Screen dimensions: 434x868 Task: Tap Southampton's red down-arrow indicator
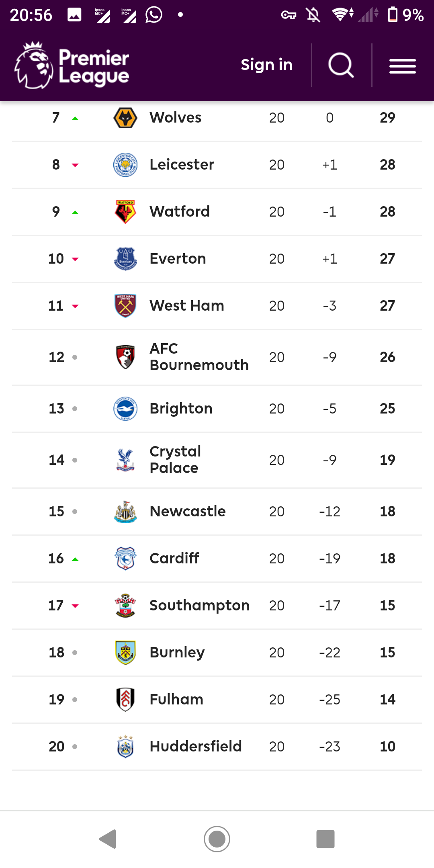75,606
